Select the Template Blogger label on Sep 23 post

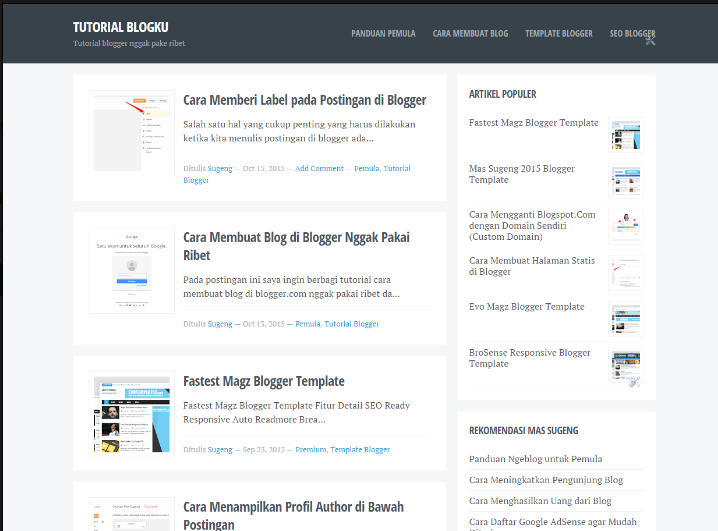point(360,449)
